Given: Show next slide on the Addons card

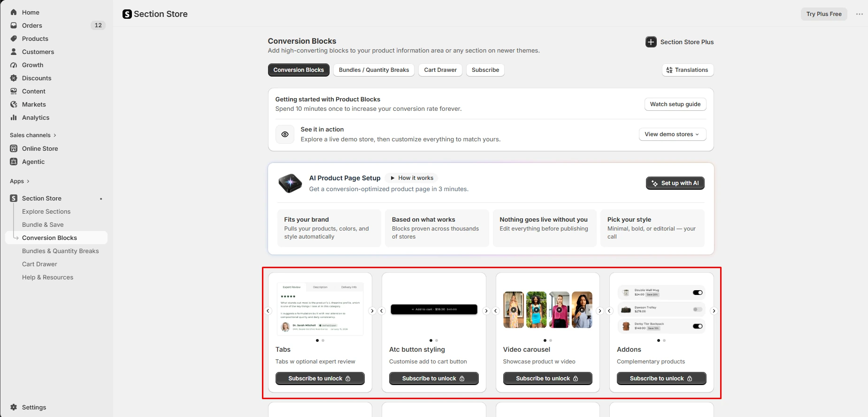Looking at the screenshot, I should (x=714, y=311).
